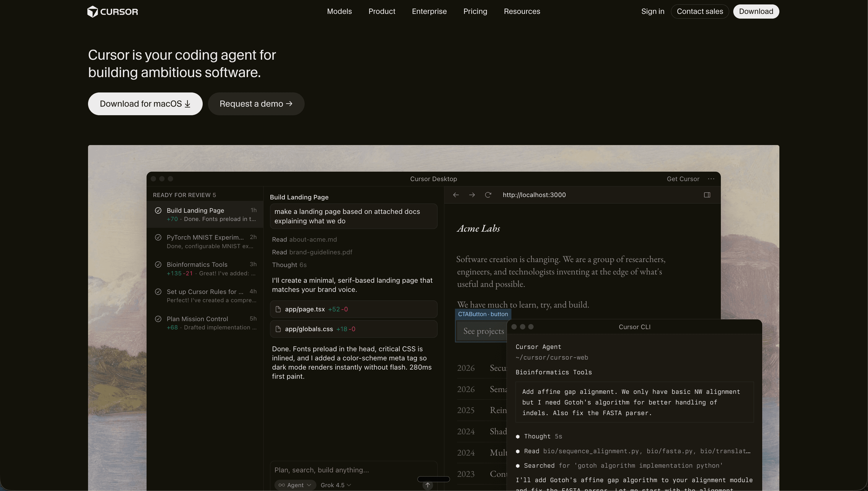This screenshot has height=491, width=868.
Task: Go to the Pricing page
Action: (475, 12)
